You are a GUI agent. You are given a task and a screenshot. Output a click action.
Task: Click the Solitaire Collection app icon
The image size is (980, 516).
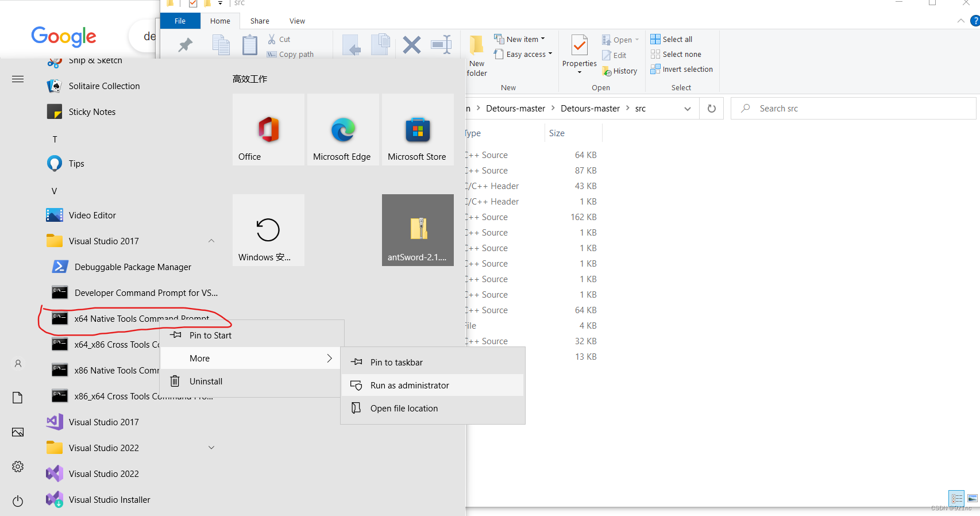(55, 86)
